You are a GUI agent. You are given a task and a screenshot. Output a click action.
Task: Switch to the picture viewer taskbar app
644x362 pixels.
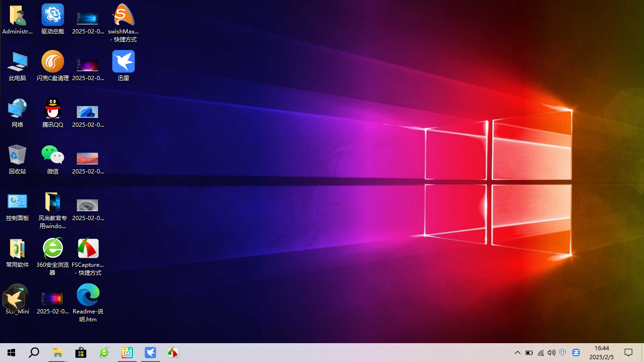127,353
